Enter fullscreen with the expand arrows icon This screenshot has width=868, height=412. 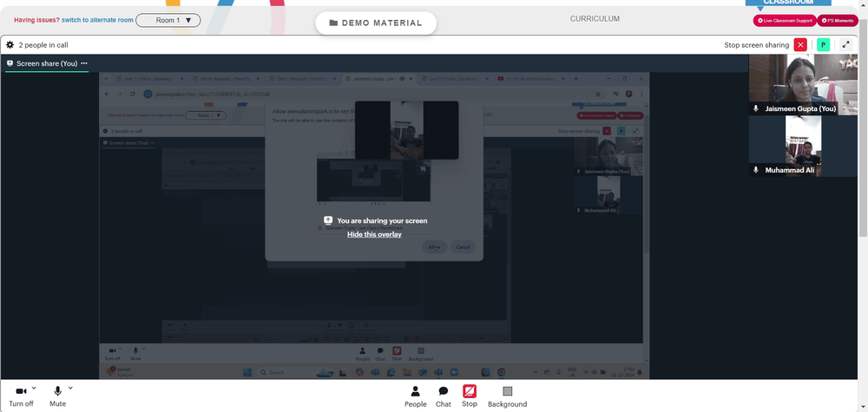(x=845, y=45)
